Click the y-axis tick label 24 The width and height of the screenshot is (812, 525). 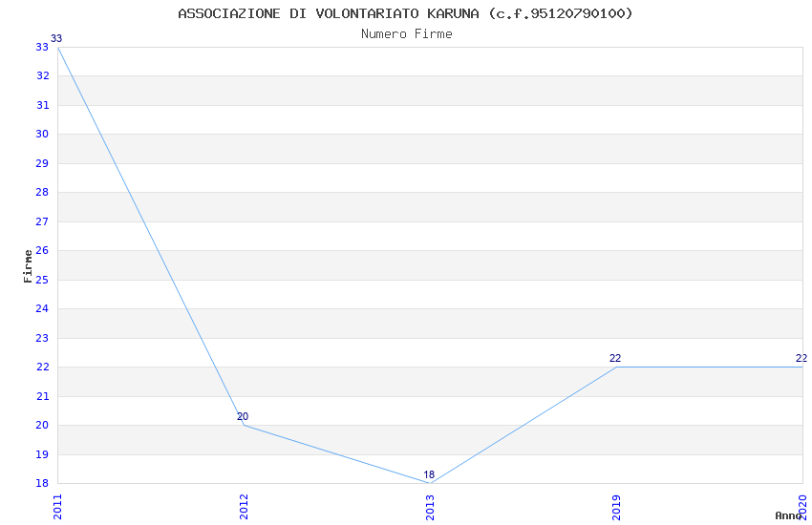[x=42, y=308]
